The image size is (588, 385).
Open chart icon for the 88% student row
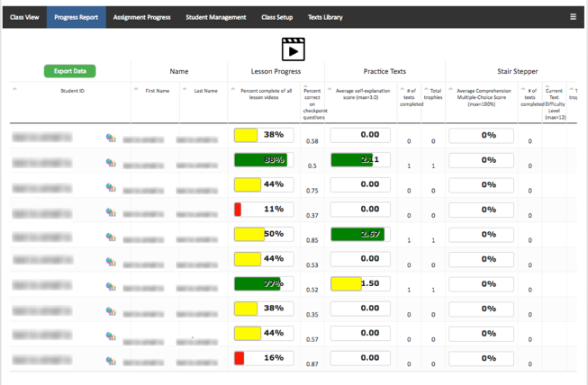111,163
